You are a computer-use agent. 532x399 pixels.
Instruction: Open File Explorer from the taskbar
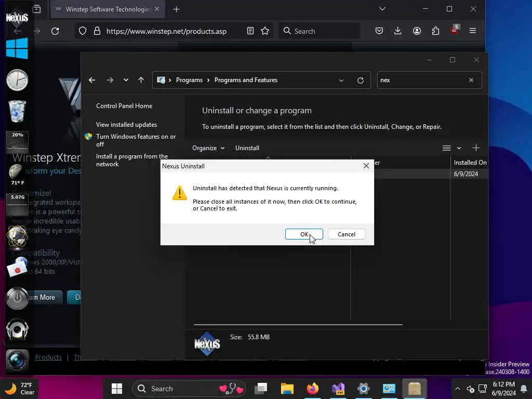click(287, 389)
